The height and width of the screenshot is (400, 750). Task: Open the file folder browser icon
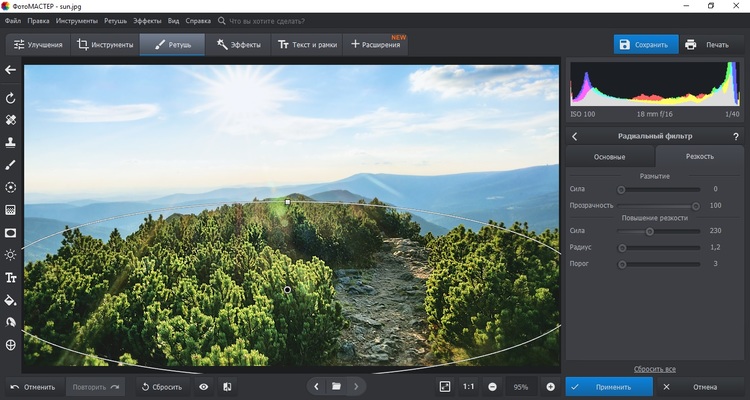click(x=337, y=386)
